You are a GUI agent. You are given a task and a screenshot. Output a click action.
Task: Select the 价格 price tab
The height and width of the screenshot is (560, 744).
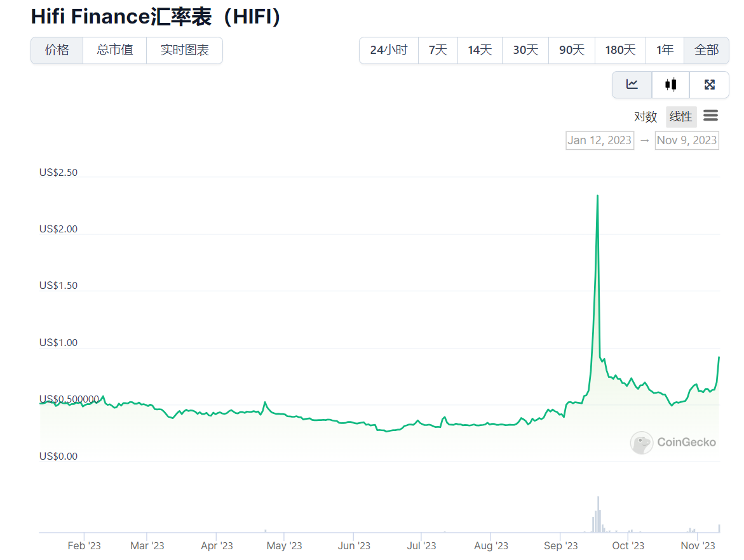[57, 50]
